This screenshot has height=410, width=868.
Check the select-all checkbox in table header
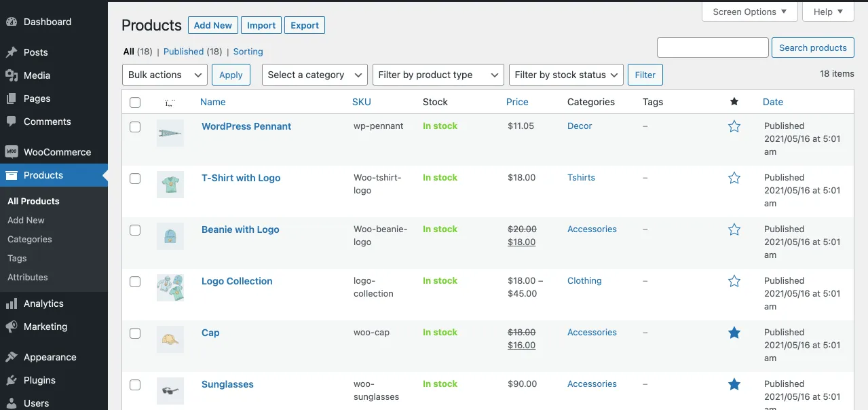point(135,102)
